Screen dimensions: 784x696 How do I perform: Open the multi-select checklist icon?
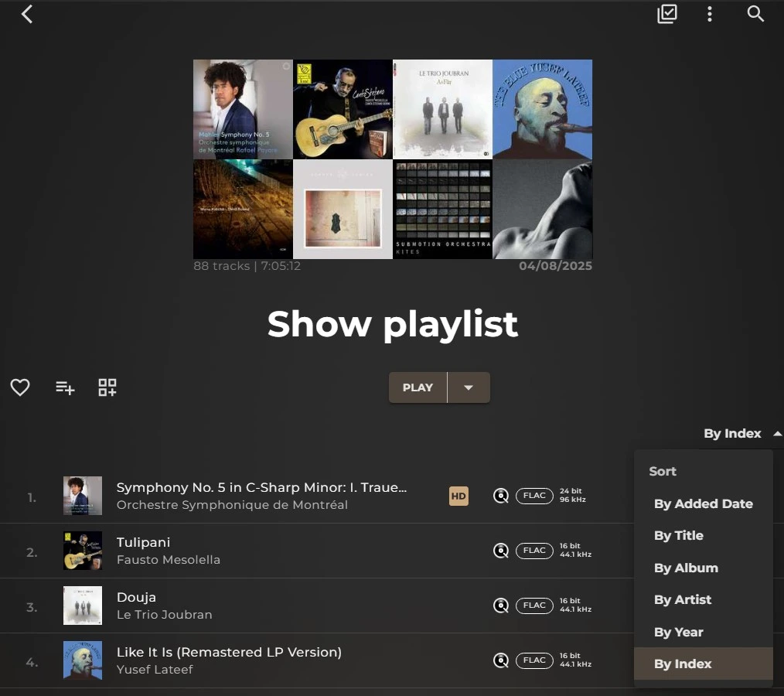(x=666, y=14)
